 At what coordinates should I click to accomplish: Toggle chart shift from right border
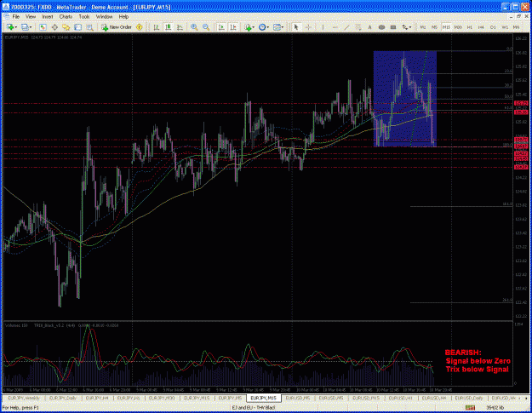(x=233, y=27)
